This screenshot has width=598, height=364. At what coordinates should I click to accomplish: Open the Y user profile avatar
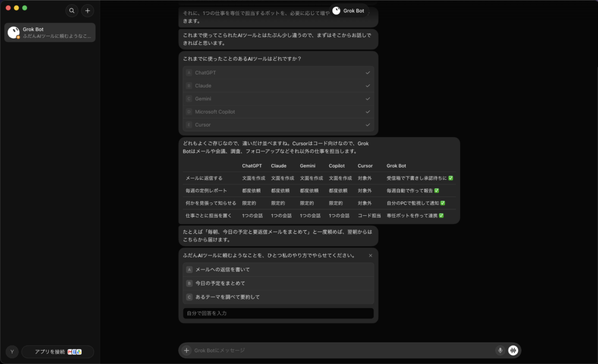[x=12, y=352]
